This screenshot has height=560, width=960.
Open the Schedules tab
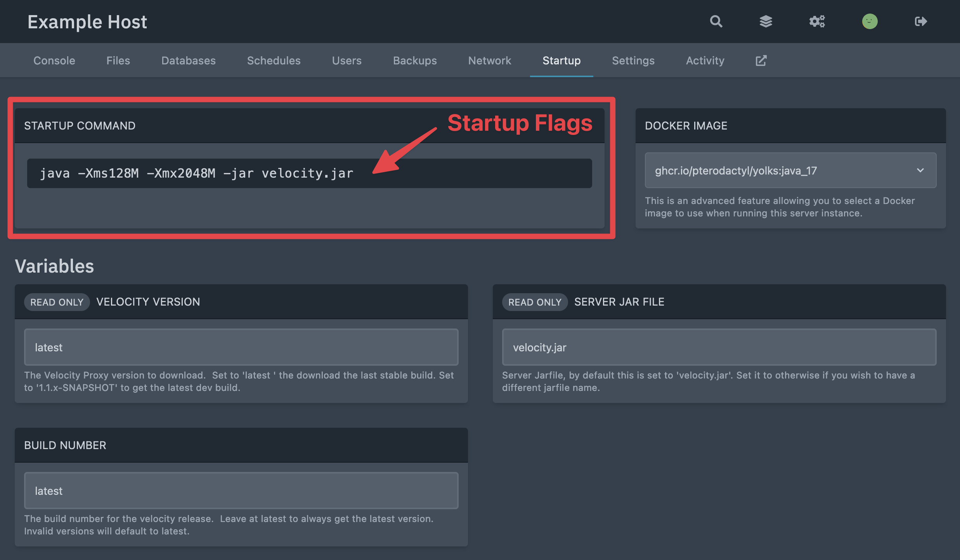[274, 60]
